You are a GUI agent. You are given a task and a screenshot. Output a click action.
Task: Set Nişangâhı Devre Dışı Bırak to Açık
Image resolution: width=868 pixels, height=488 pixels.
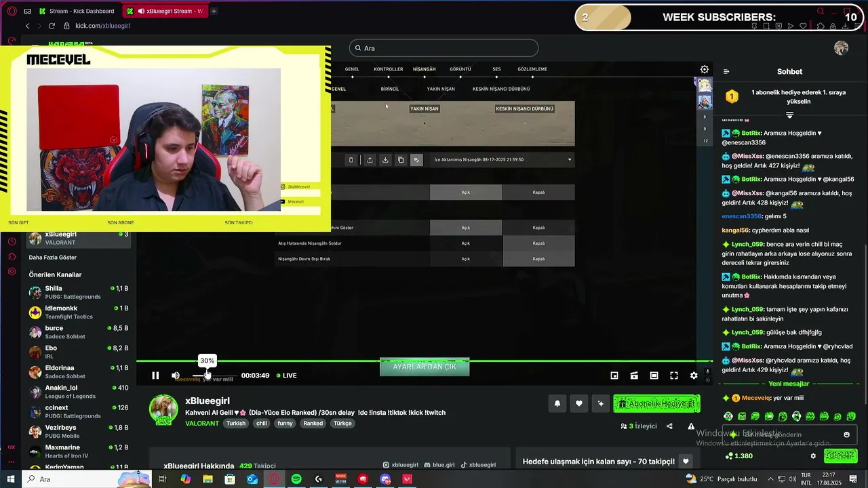(466, 259)
